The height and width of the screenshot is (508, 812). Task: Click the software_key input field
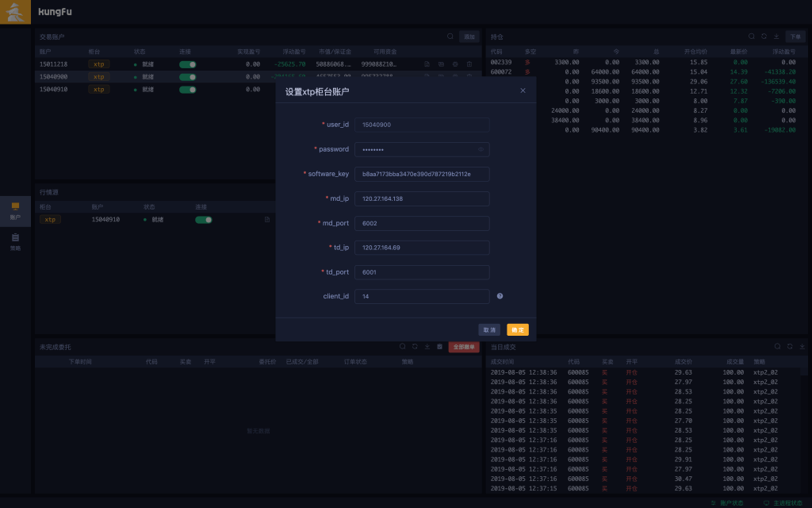point(422,174)
